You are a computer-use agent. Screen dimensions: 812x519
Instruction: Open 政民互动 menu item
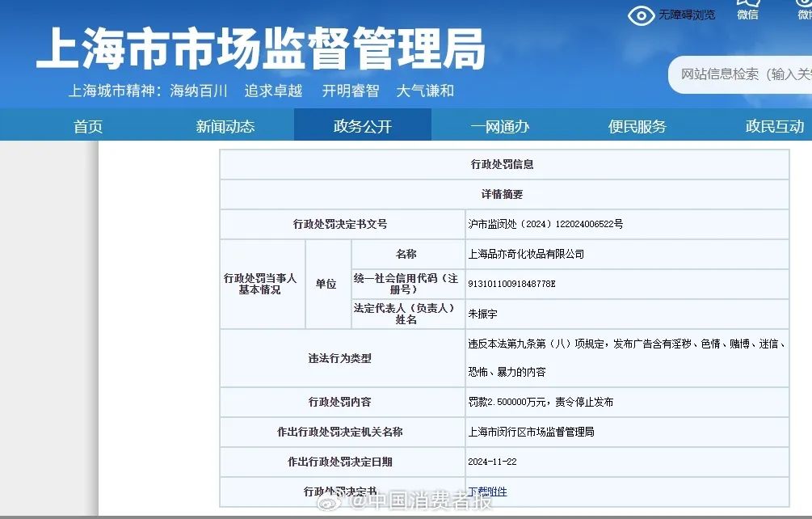click(775, 126)
